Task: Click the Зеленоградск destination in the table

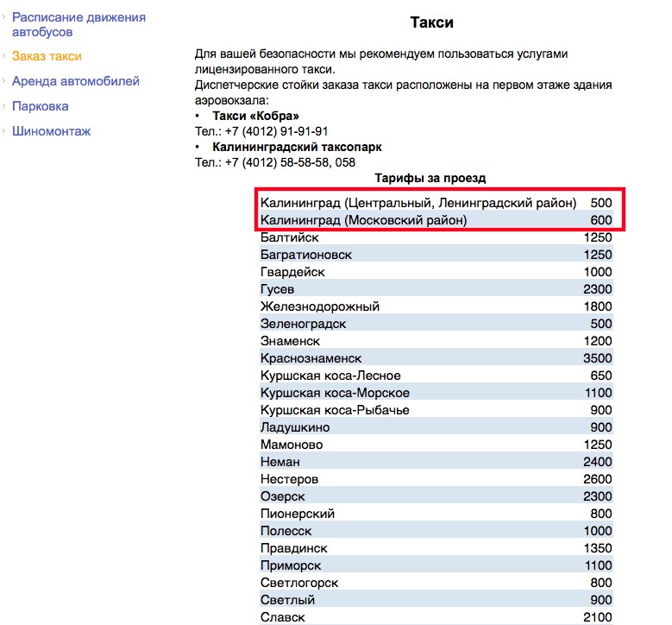Action: click(x=303, y=324)
